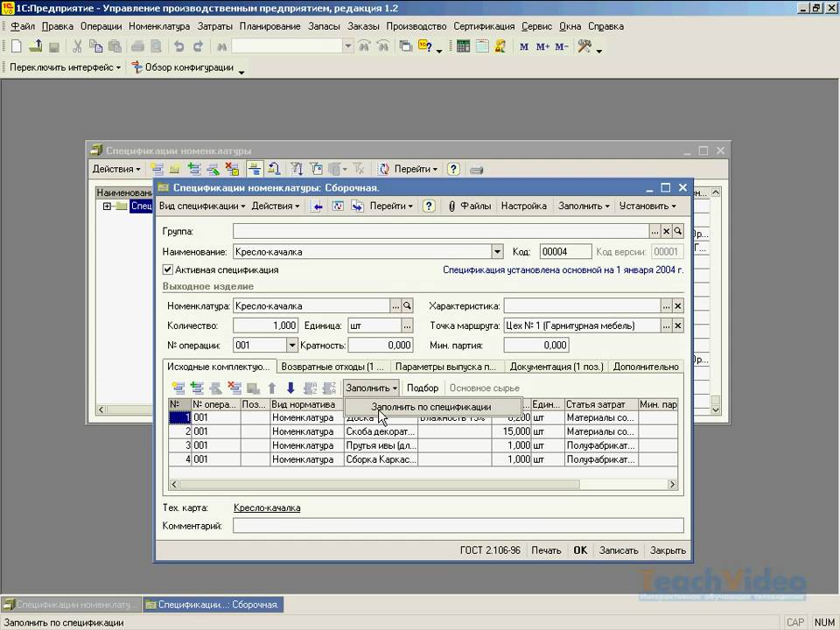
Task: Open the Номенклатура menu
Action: [x=159, y=26]
